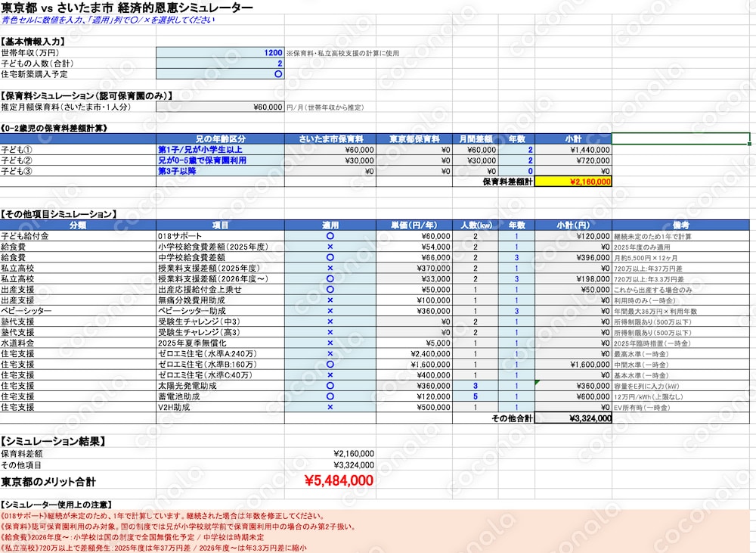Click the ¥1,600,000 subtotal for 水準B
Viewport: 756px width, 553px height.
pos(573,364)
